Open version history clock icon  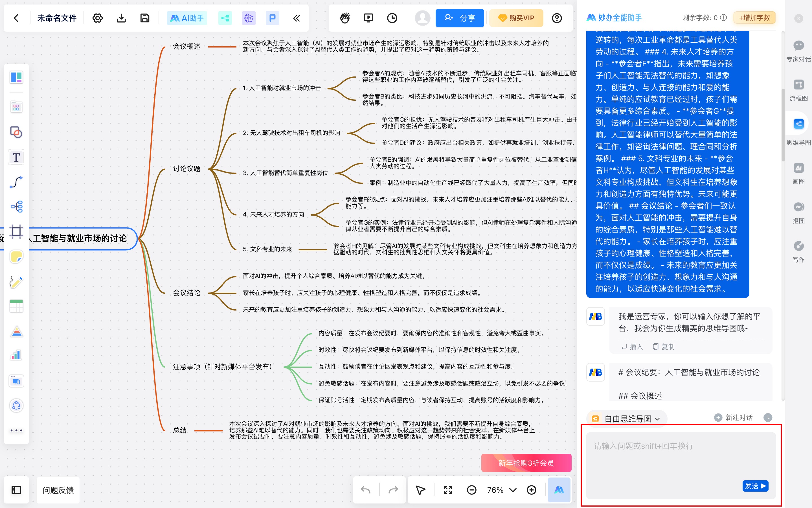392,18
